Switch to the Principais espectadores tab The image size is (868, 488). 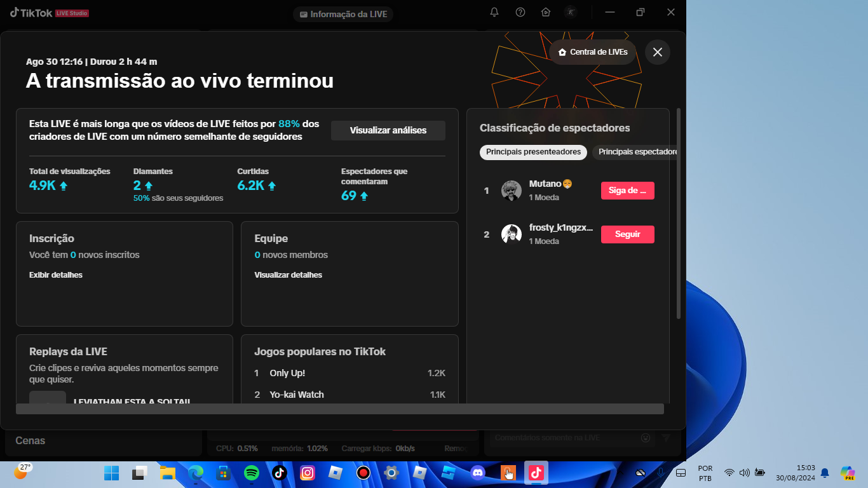pos(635,152)
